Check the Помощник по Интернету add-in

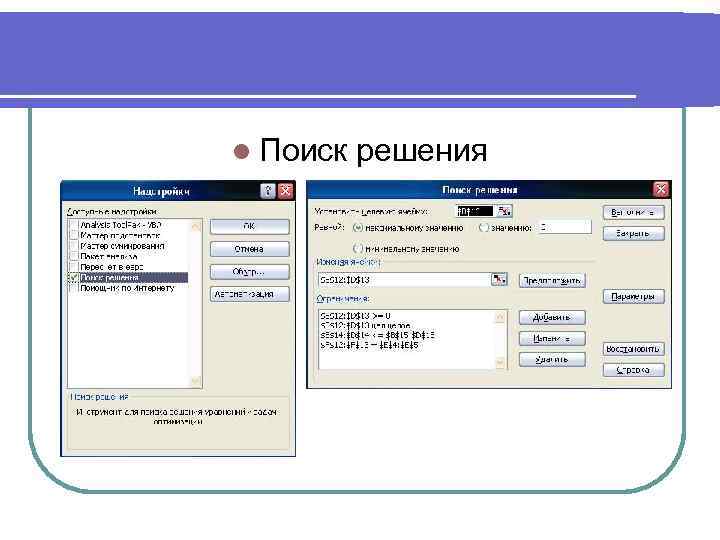[73, 288]
